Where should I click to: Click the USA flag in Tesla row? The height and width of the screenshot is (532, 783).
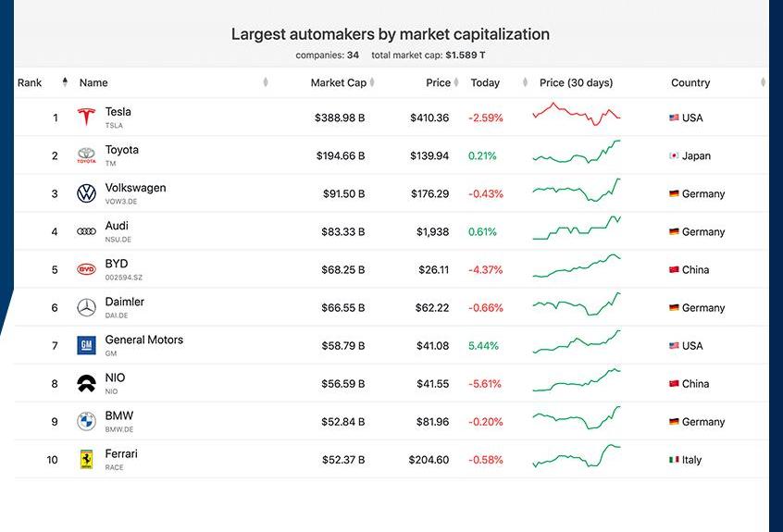click(x=674, y=118)
